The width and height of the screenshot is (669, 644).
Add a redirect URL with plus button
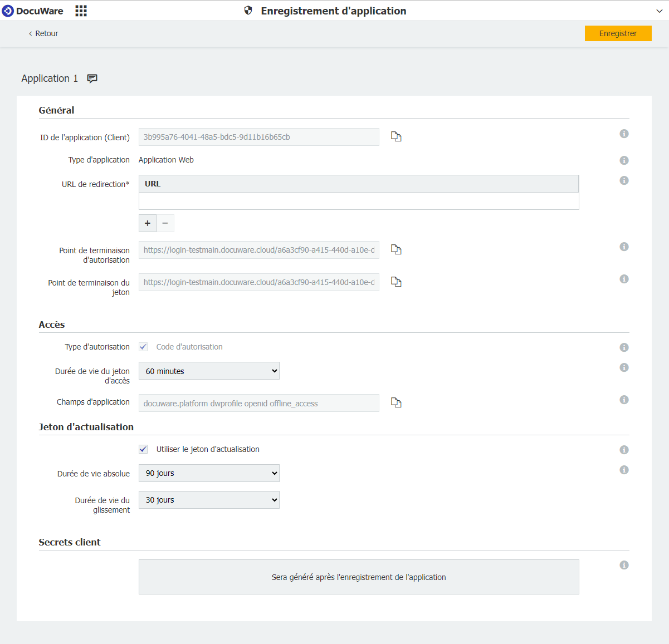[x=148, y=223]
